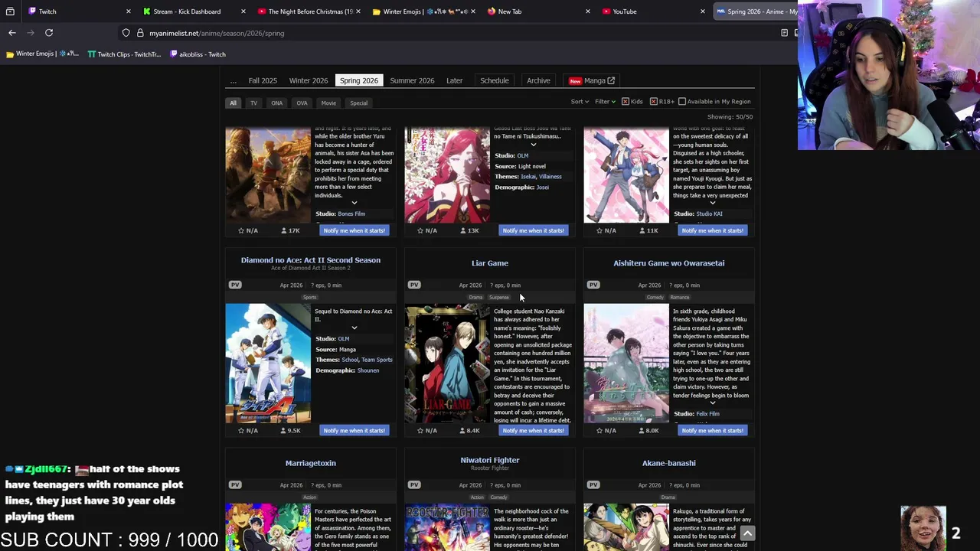Open the Schedule tab

(x=495, y=80)
